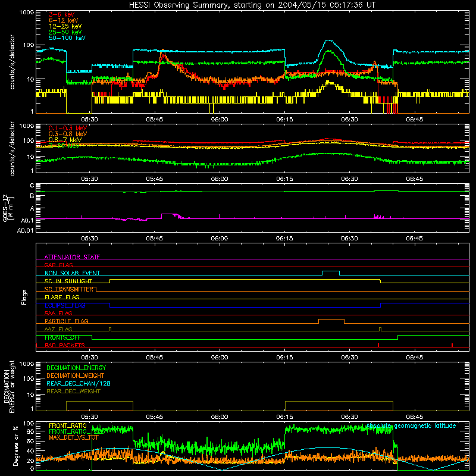Click the 0.8-7 MeV legend label
This screenshot has width=476, height=476.
coord(65,140)
